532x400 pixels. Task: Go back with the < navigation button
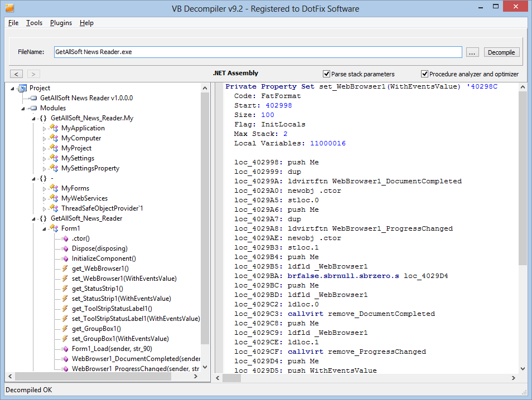coord(16,74)
